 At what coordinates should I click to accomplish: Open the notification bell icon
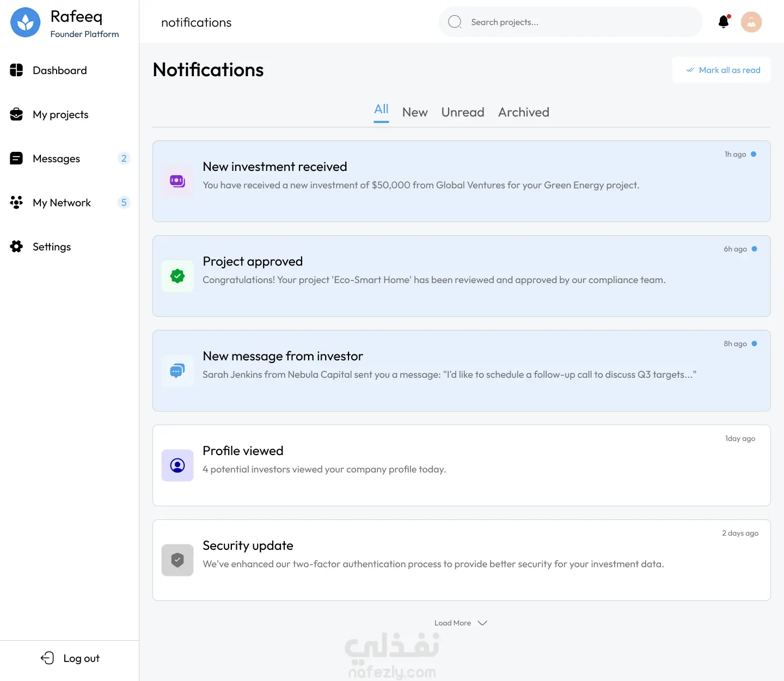[x=724, y=22]
